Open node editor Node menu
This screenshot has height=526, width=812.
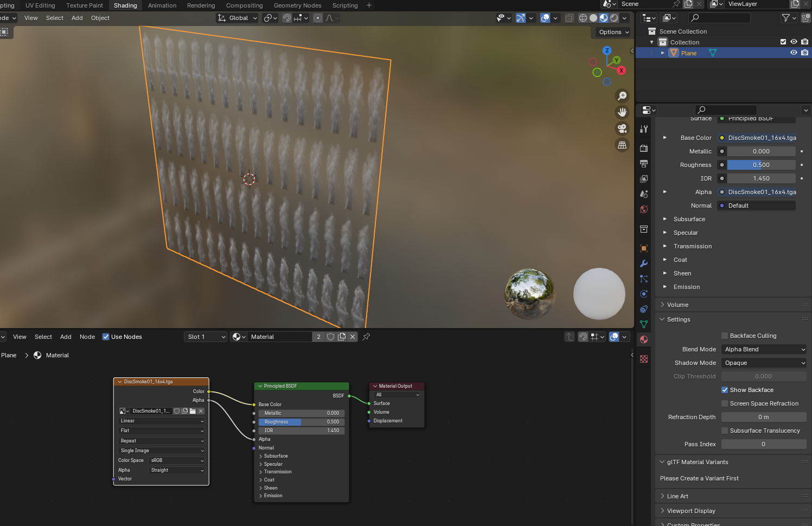tap(87, 337)
